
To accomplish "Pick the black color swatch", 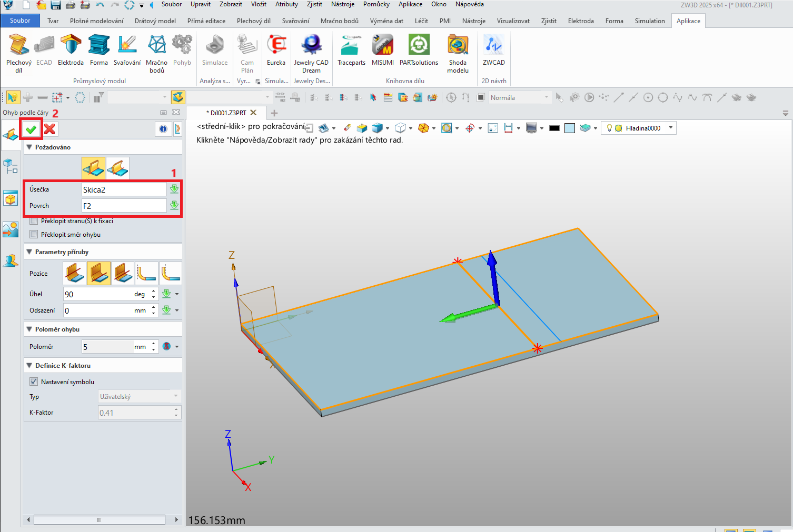I will [554, 128].
